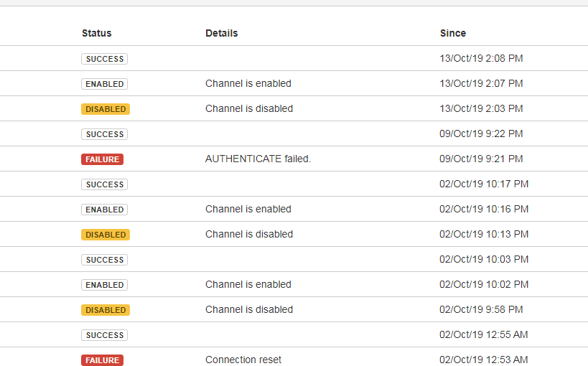Click the FAILURE badge for Connection reset
Image resolution: width=588 pixels, height=366 pixels.
[x=103, y=360]
